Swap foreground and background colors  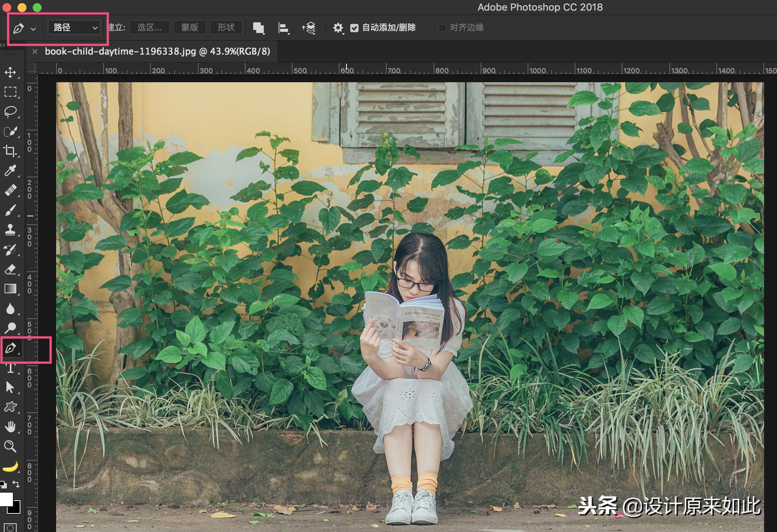(x=16, y=484)
